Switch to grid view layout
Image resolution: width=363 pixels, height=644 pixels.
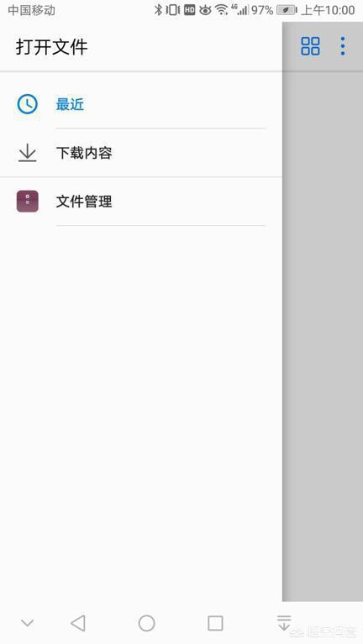[310, 46]
